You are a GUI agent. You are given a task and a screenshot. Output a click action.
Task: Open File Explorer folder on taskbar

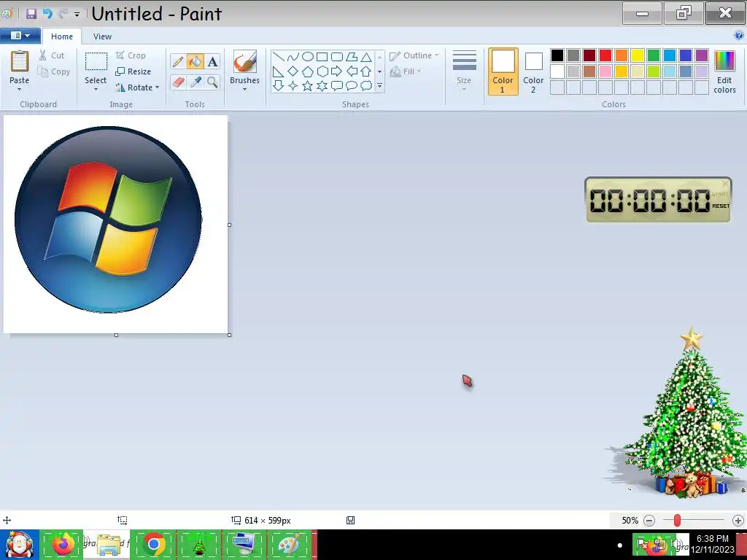tap(108, 544)
